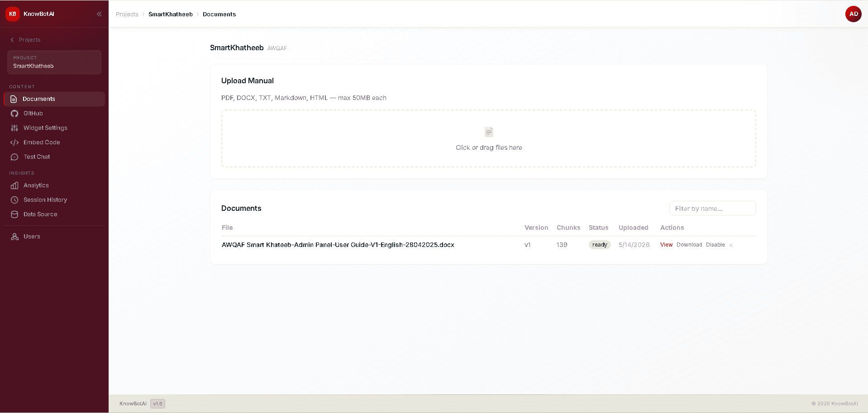The width and height of the screenshot is (868, 413).
Task: Click the KnowBotAI brand name in sidebar
Action: tap(39, 14)
